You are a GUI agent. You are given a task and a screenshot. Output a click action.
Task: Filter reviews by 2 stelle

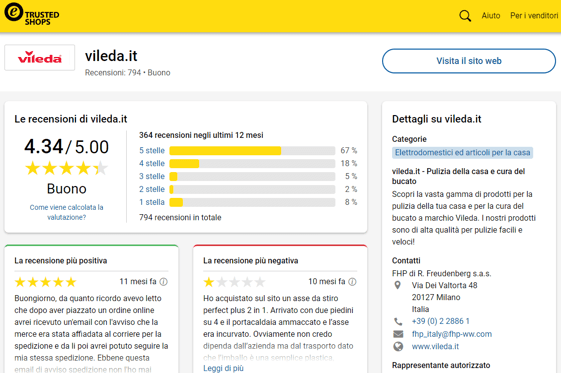click(152, 189)
